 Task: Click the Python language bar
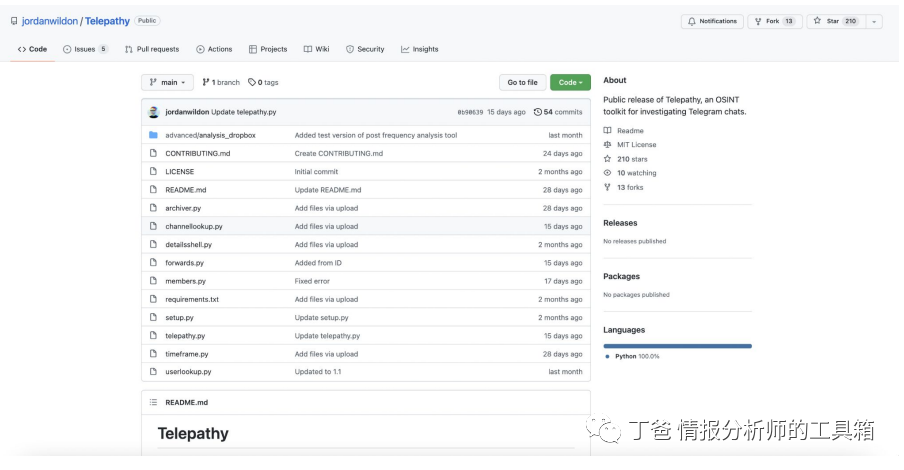point(677,346)
